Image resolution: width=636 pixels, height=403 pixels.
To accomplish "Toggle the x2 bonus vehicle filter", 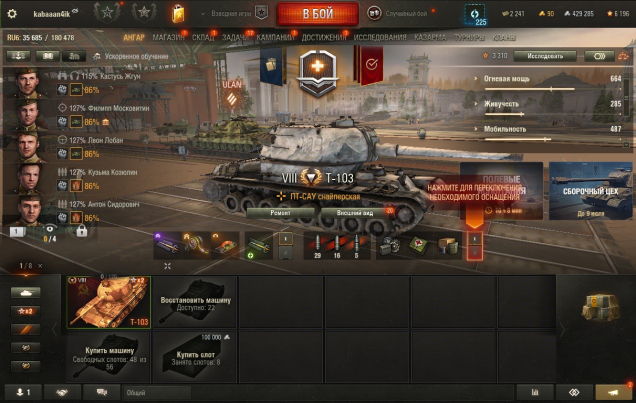I will point(25,311).
